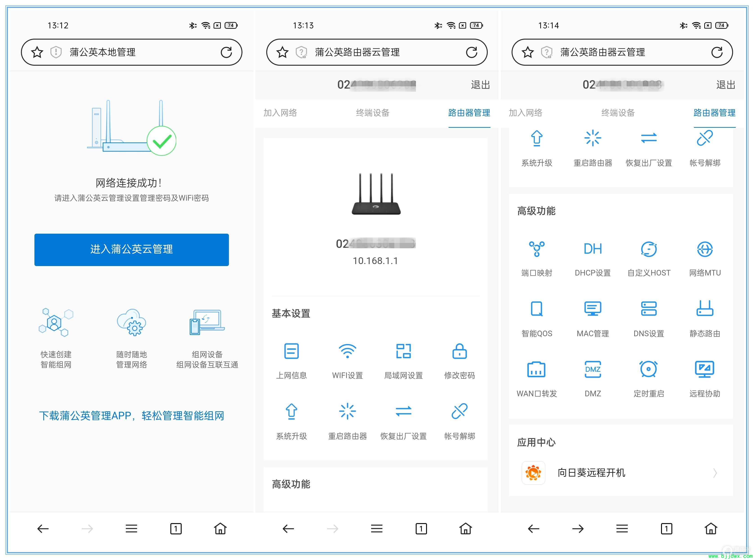Screen dimensions: 754x560
Task: Switch to 加入网络 tab in 13:13 screen
Action: (280, 112)
